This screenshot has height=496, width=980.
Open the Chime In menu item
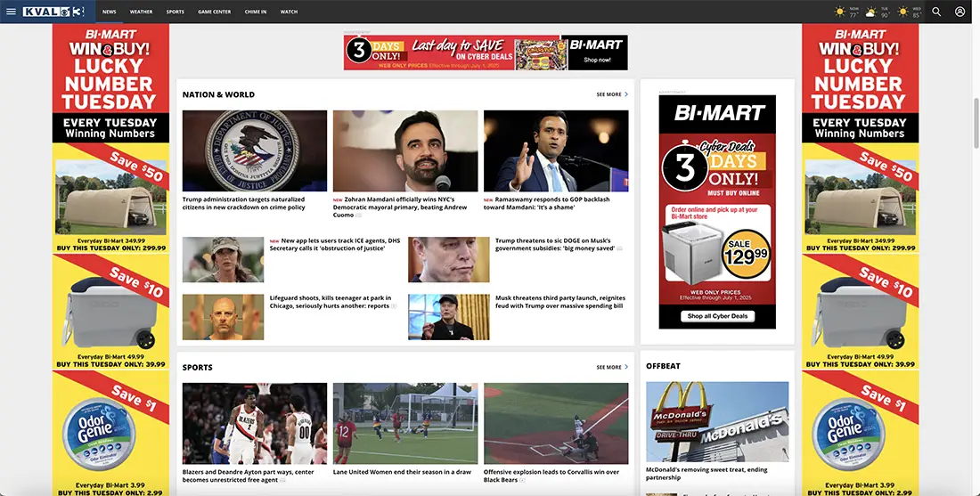click(256, 12)
